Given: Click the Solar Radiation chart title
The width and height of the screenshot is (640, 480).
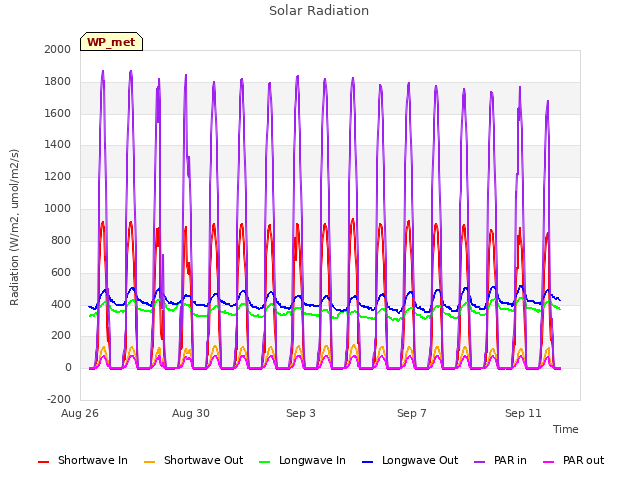Looking at the screenshot, I should 319,11.
